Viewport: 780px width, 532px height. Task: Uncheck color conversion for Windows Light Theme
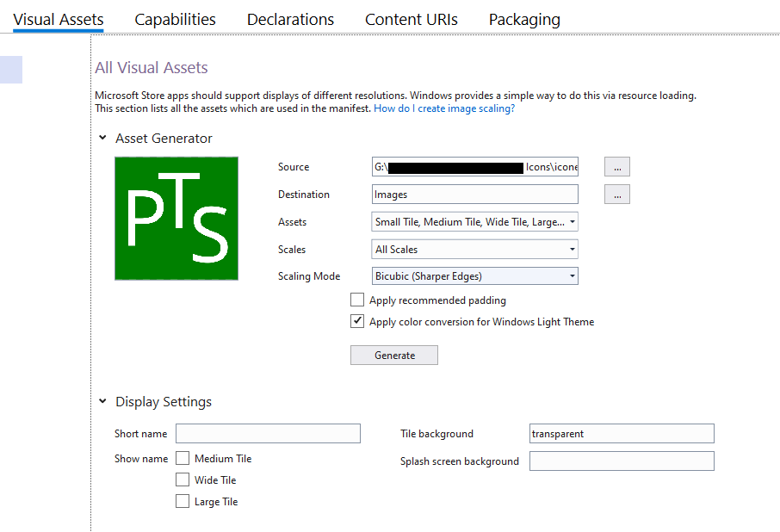point(357,322)
